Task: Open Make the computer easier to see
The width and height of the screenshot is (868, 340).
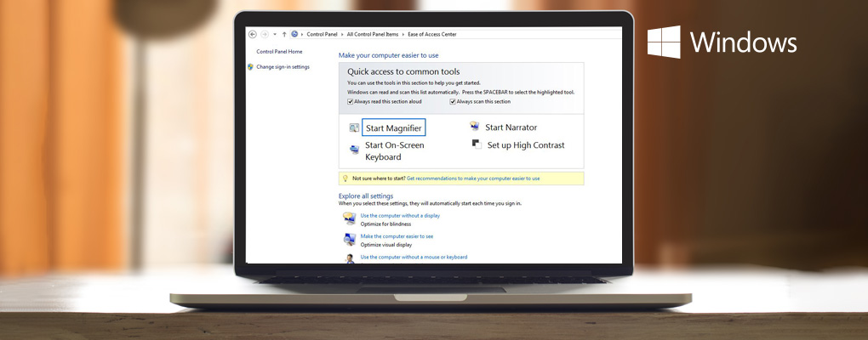Action: (397, 236)
